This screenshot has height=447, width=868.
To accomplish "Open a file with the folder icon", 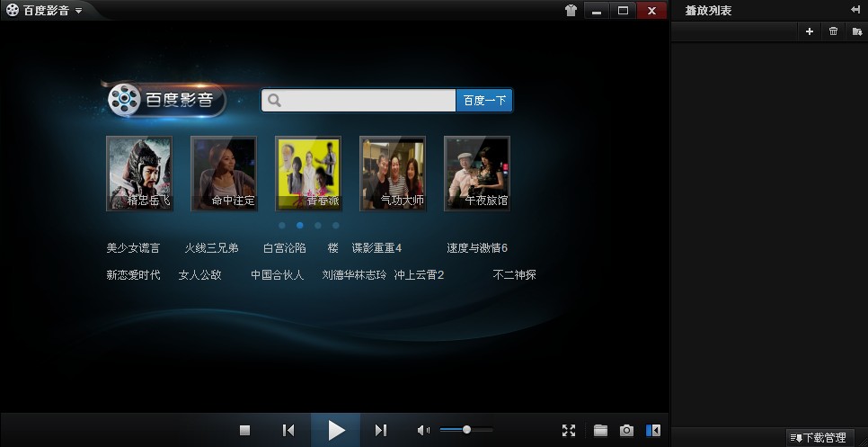I will pos(600,431).
